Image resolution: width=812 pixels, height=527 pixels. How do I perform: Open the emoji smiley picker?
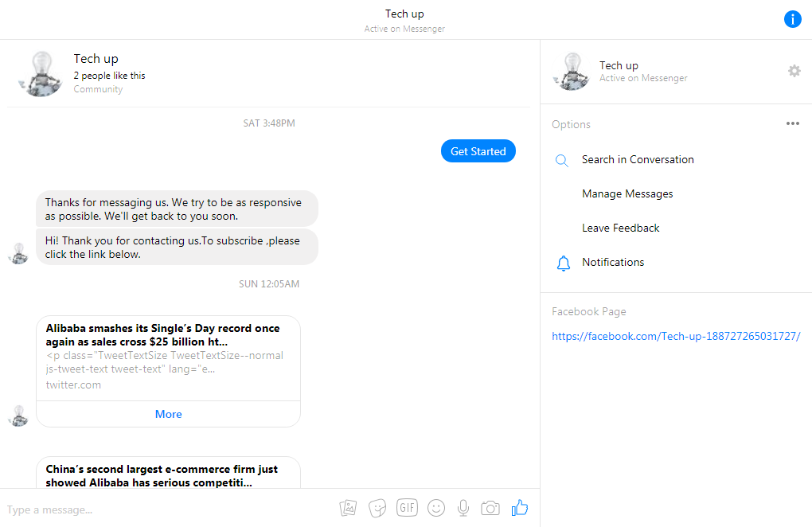(436, 509)
